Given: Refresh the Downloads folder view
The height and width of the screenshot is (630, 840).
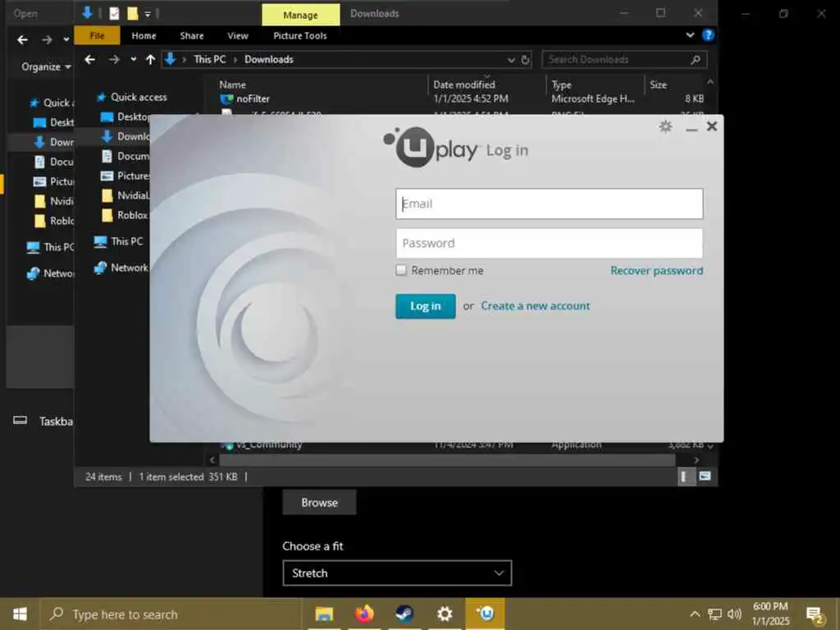Looking at the screenshot, I should tap(526, 60).
